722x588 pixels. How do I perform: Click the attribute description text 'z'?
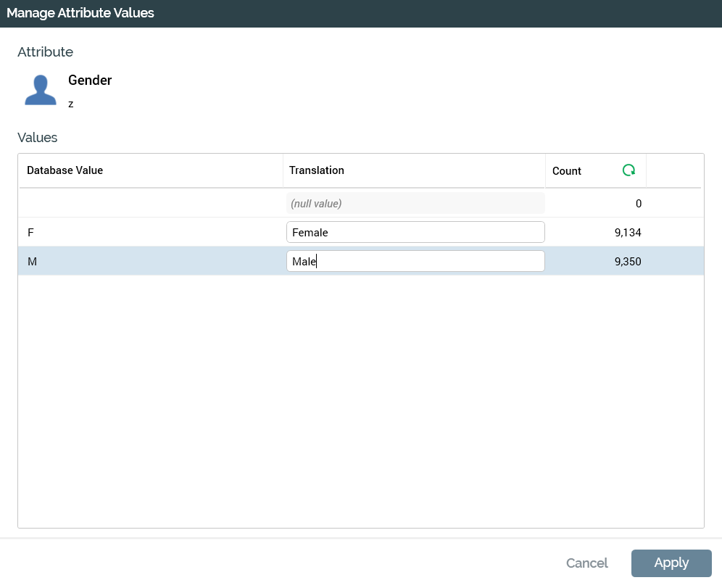click(x=71, y=104)
